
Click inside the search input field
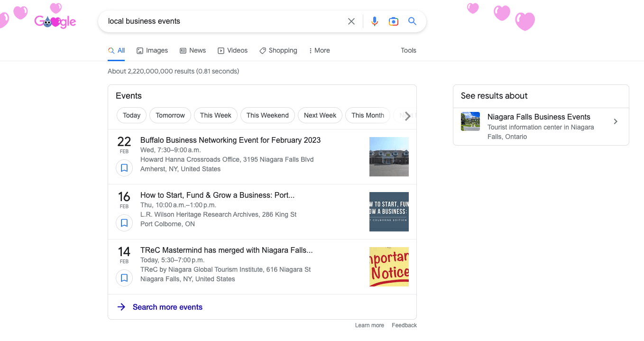pos(224,21)
